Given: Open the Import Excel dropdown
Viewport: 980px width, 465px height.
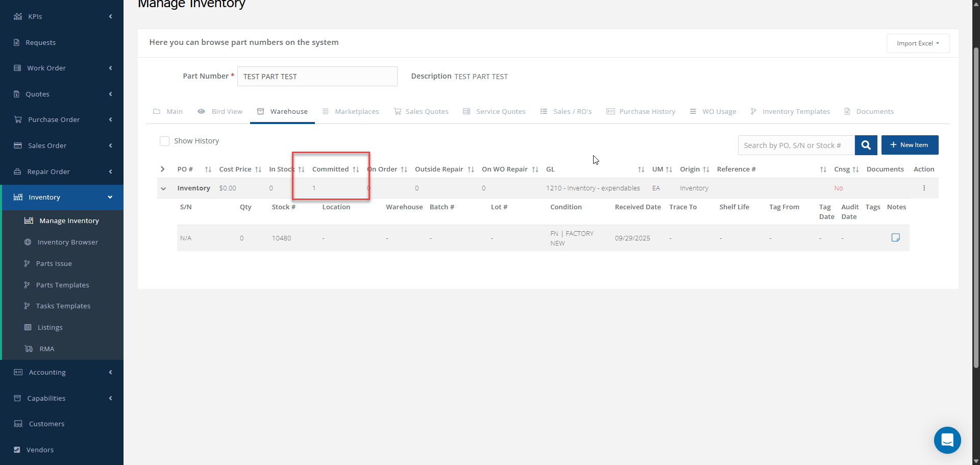Looking at the screenshot, I should point(917,43).
